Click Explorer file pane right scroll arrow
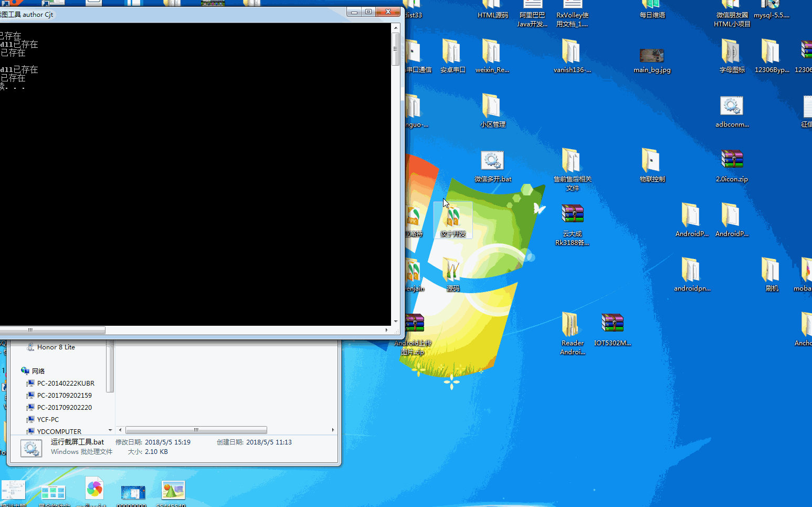 click(x=333, y=430)
